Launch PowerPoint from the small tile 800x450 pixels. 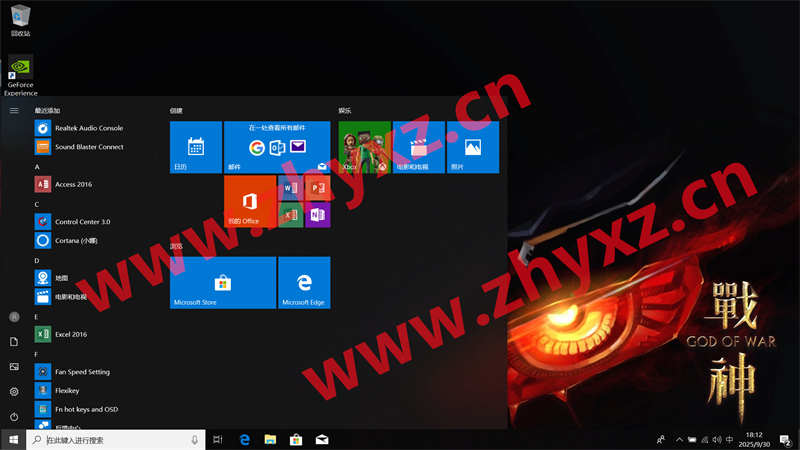(x=317, y=188)
